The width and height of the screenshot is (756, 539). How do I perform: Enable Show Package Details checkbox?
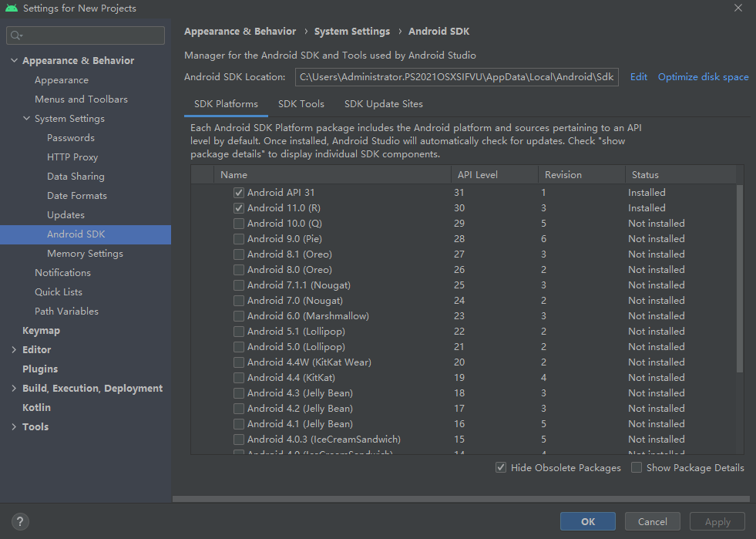[637, 467]
